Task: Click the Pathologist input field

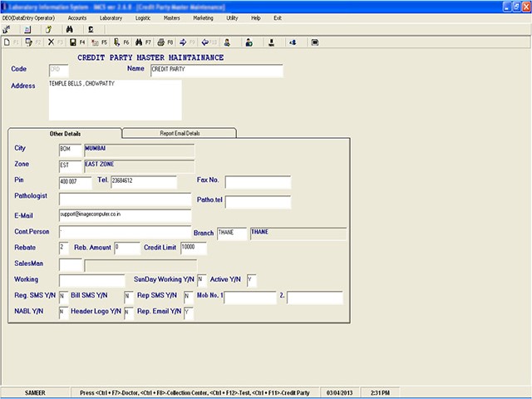Action: [x=125, y=199]
